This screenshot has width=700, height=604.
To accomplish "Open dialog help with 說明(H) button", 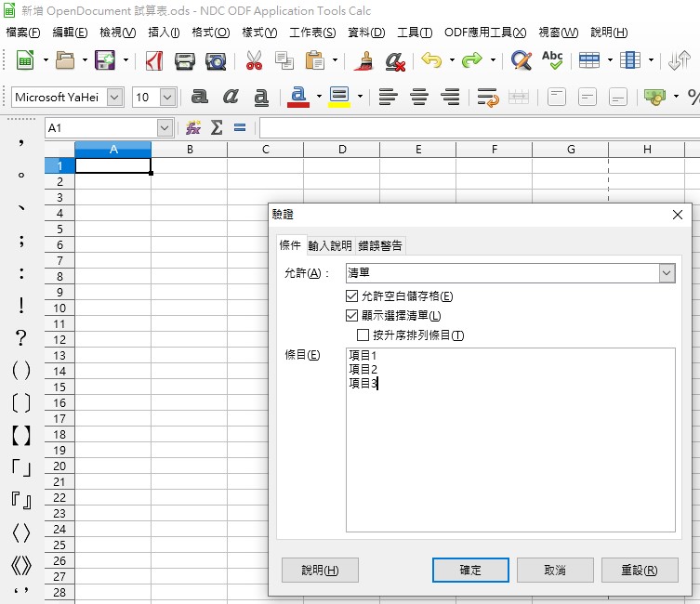I will click(320, 571).
